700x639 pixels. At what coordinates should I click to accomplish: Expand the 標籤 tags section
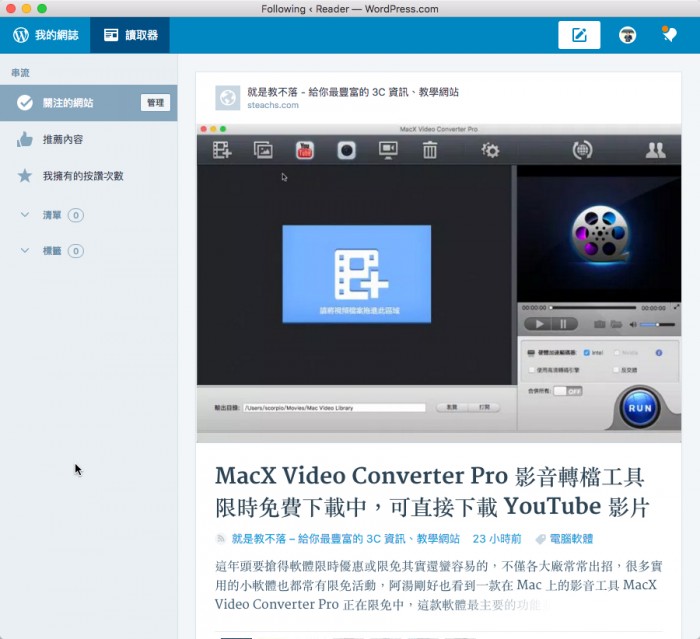51,251
